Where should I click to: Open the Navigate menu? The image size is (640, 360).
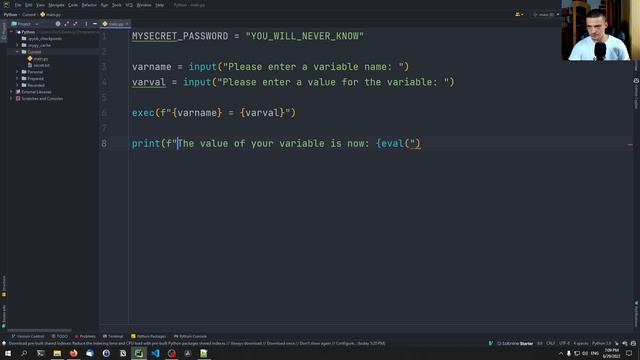56,5
